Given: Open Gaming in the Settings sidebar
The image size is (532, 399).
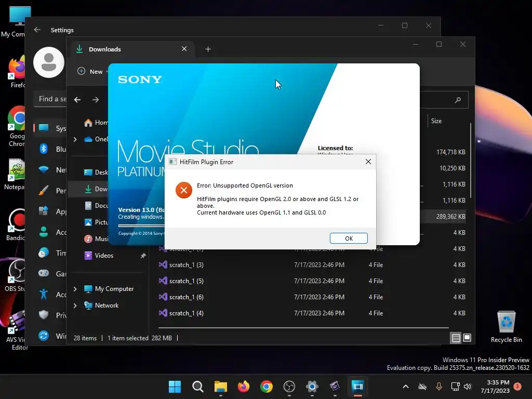Looking at the screenshot, I should pos(51,273).
